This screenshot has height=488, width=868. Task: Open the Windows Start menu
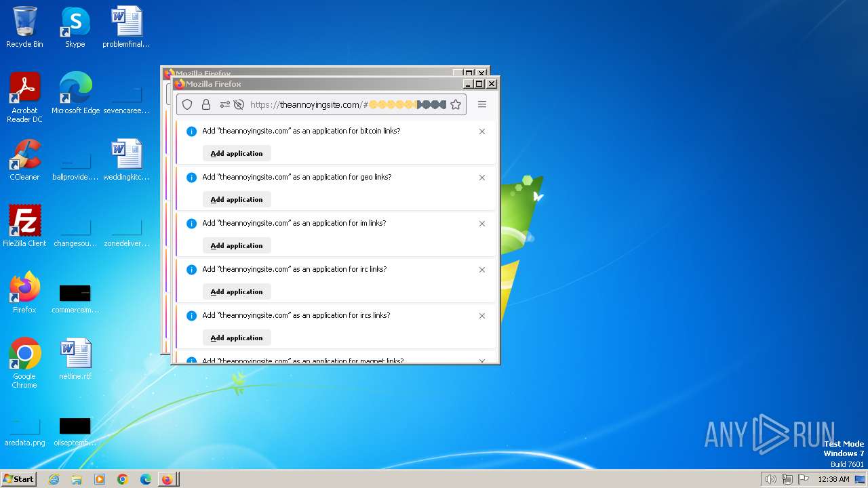click(x=18, y=479)
